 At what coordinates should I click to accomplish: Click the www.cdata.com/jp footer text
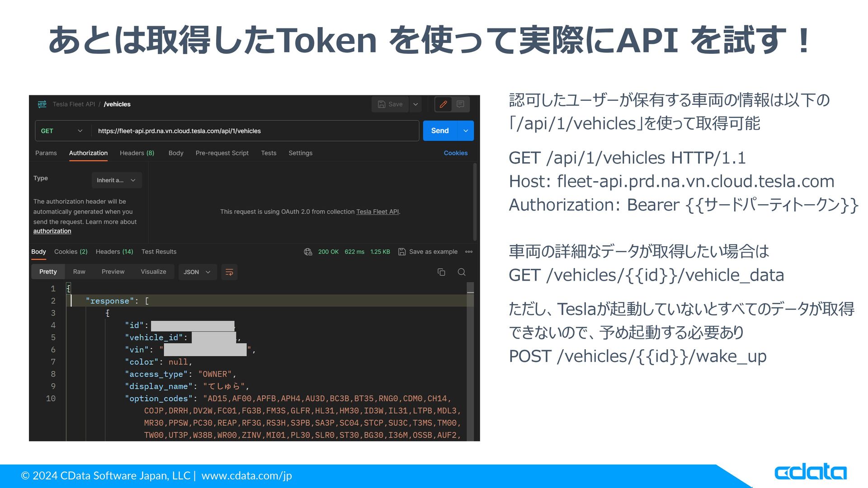tap(246, 476)
